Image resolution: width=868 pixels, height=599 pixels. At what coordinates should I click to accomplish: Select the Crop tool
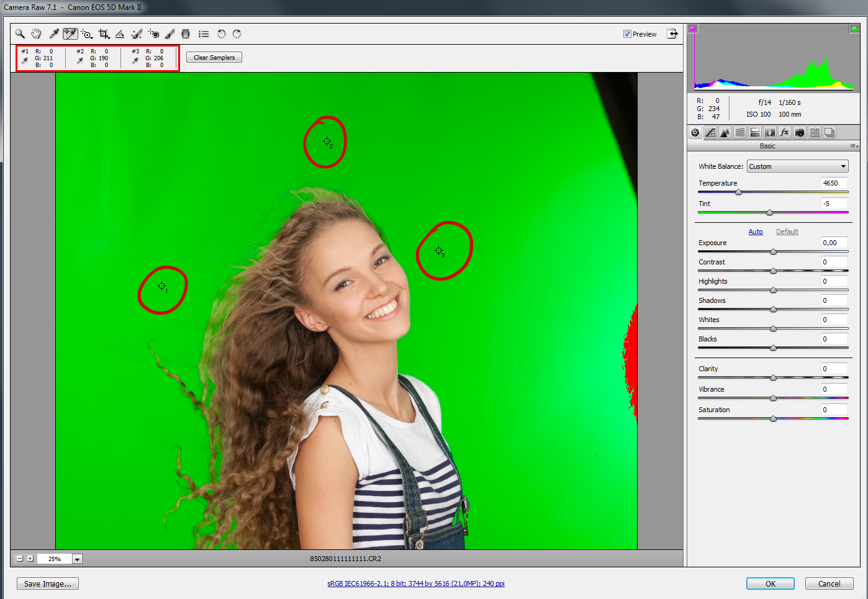coord(104,34)
